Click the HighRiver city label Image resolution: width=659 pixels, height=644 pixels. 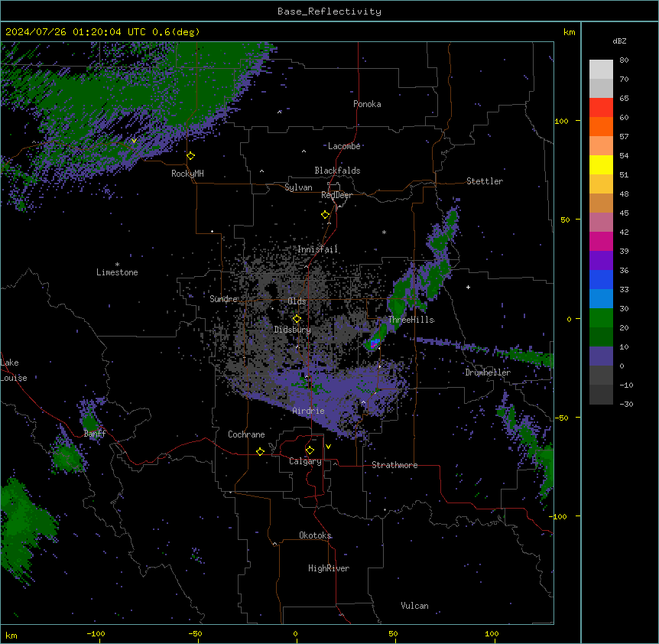click(x=329, y=569)
